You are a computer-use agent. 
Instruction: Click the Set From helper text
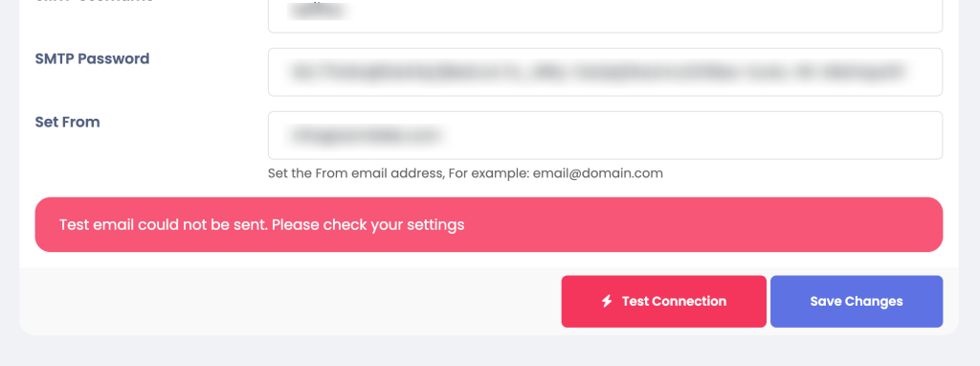[465, 173]
